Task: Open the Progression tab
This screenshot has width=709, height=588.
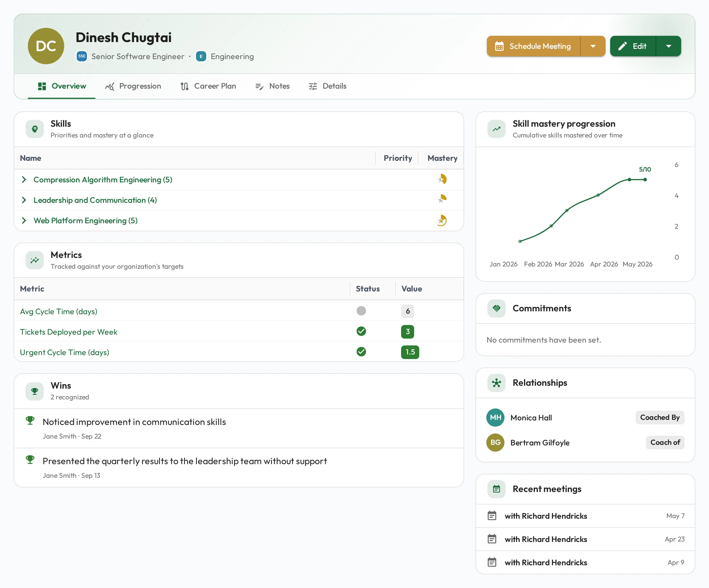Action: [133, 86]
